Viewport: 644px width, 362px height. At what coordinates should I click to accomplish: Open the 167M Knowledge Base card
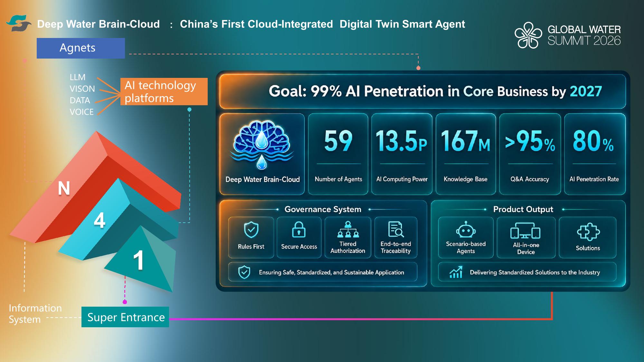[x=466, y=154]
